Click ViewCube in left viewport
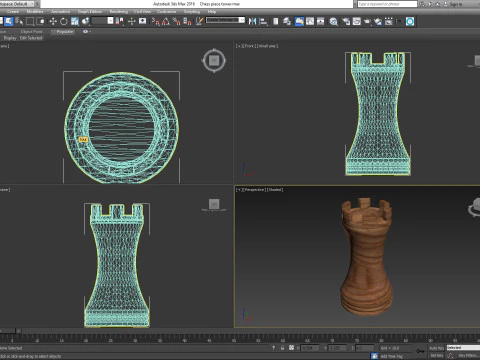Image resolution: width=480 pixels, height=360 pixels. pyautogui.click(x=214, y=204)
